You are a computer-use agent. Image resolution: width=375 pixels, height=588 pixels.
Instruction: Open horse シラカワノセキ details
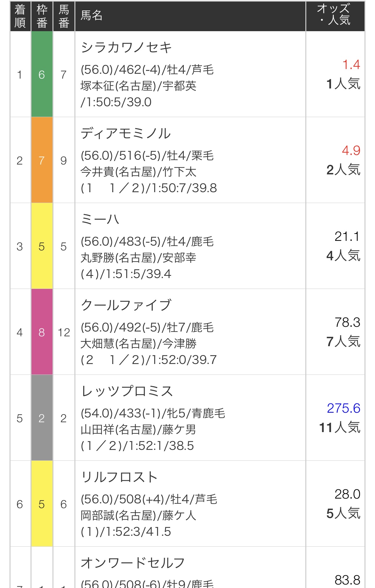(x=126, y=47)
